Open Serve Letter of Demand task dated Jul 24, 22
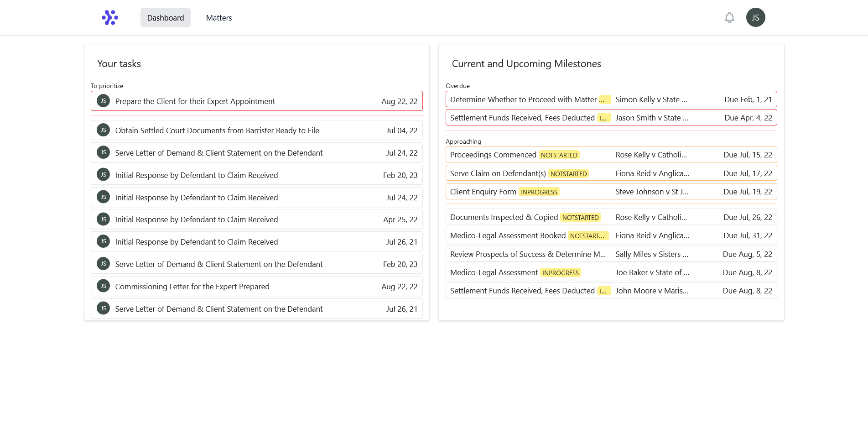Viewport: 868px width, 423px height. [x=218, y=153]
